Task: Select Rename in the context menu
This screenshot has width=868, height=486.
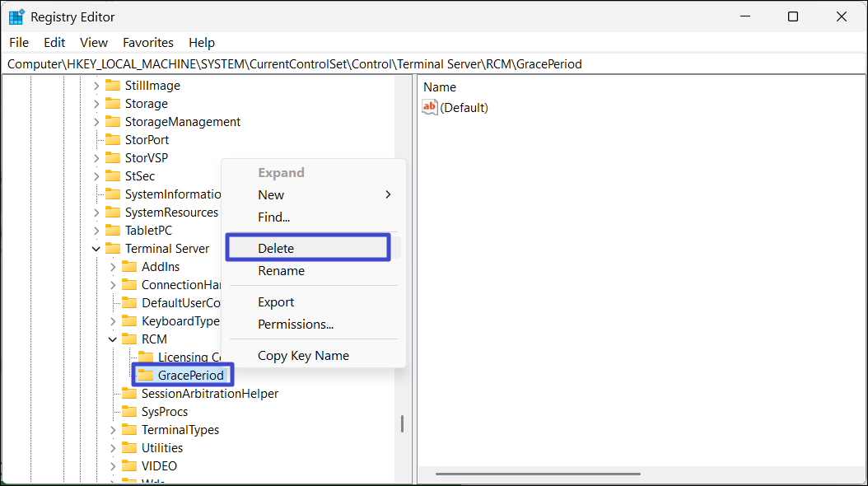Action: pyautogui.click(x=281, y=271)
